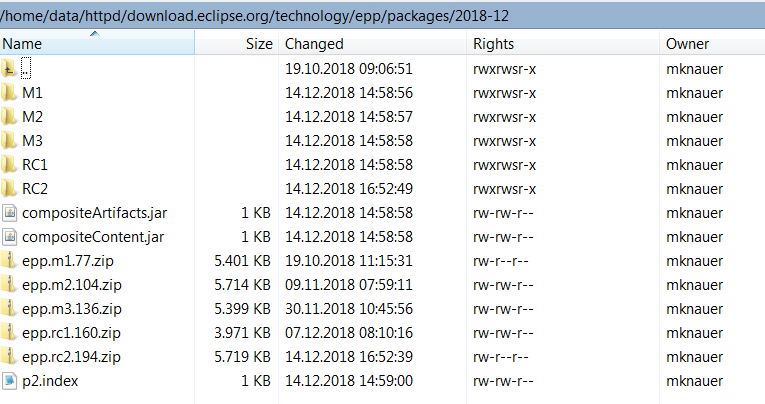The height and width of the screenshot is (404, 765).
Task: Click the epp.rc1.160.zip archive icon
Action: 10,333
